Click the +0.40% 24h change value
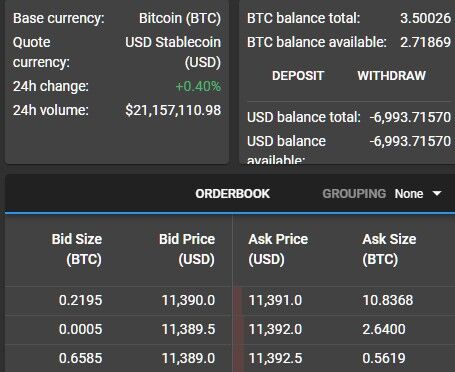The width and height of the screenshot is (455, 372). [198, 86]
